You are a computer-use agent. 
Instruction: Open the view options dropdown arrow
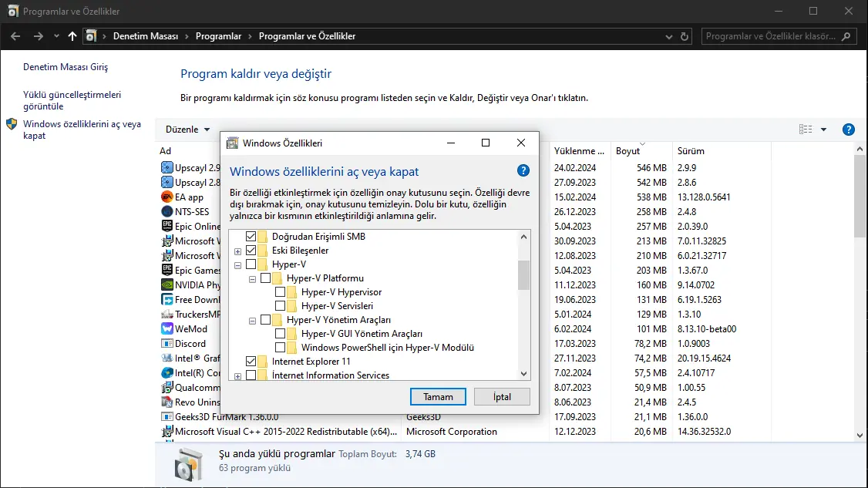point(824,130)
